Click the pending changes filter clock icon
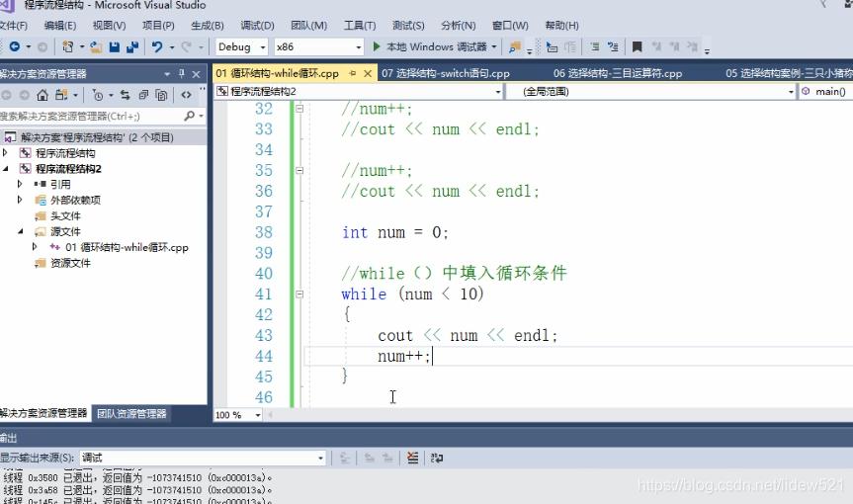The image size is (853, 504). tap(98, 95)
